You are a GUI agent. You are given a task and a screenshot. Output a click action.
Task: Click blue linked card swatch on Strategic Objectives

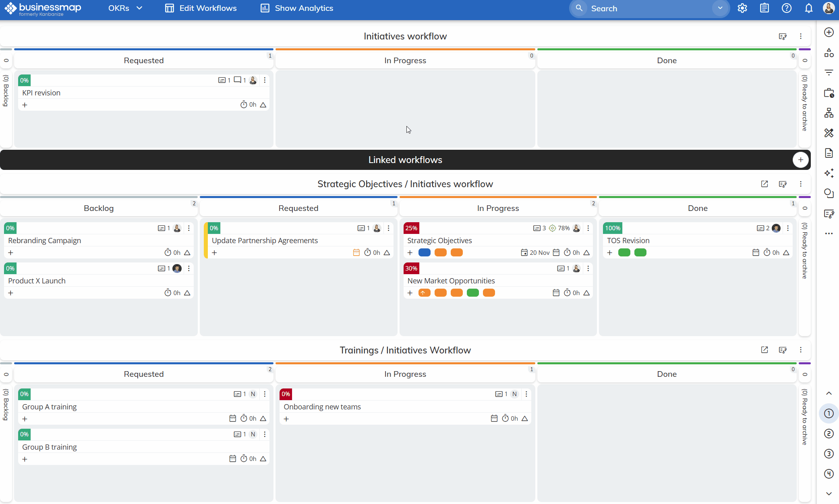(424, 252)
